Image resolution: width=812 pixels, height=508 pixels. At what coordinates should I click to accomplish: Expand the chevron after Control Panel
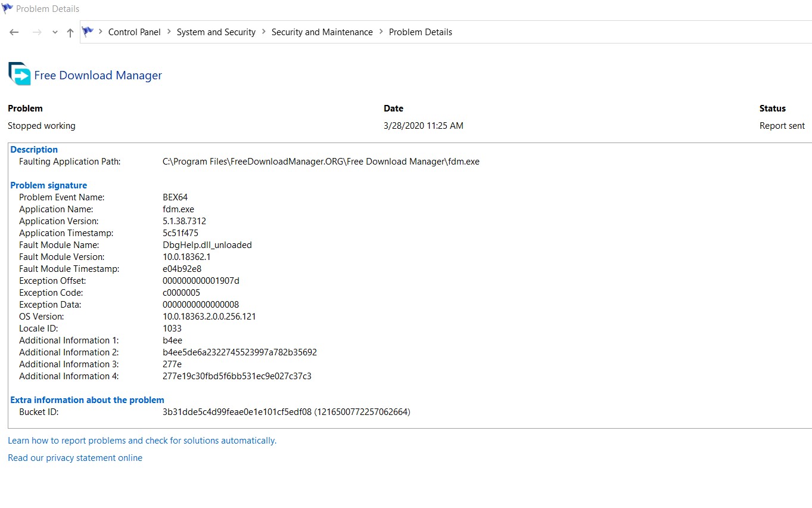169,32
